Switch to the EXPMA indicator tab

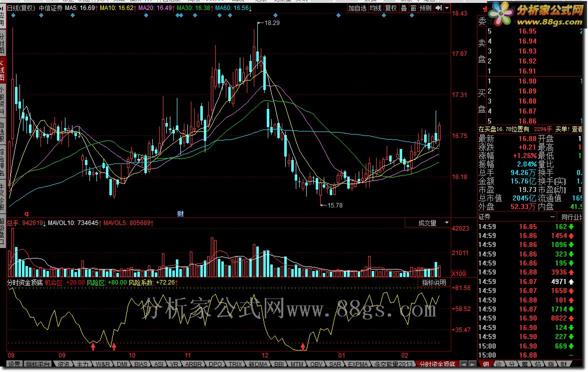pos(358,364)
